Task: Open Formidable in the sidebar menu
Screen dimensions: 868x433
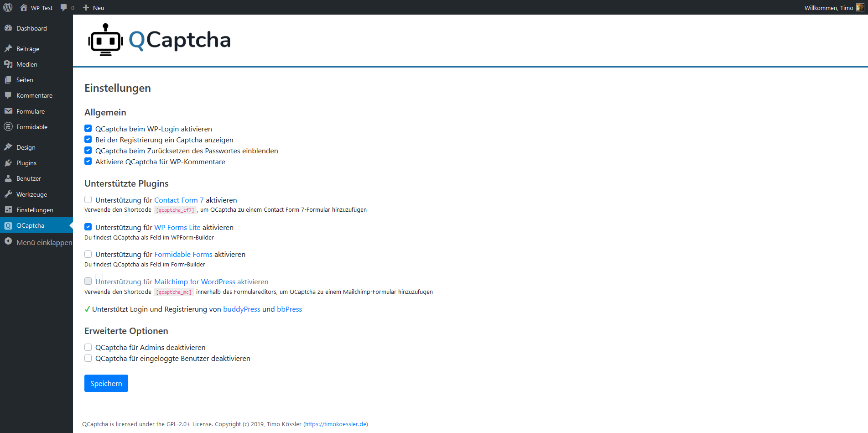Action: 36,127
